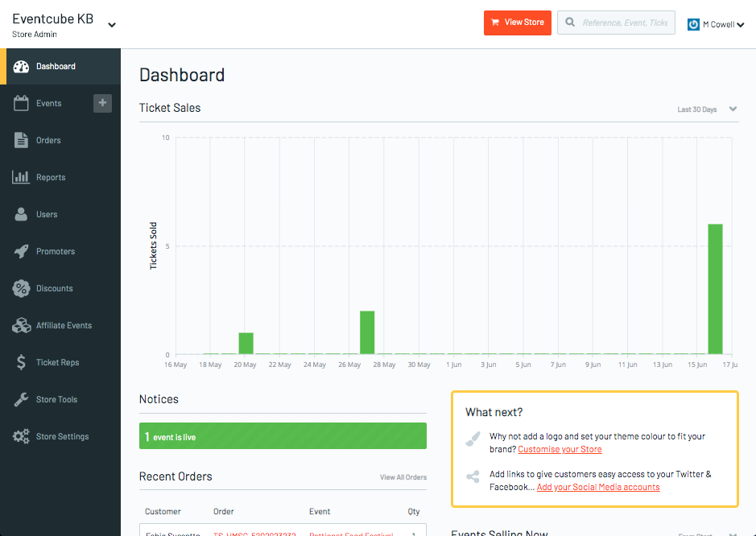Open the M Cowell account menu
The height and width of the screenshot is (536, 756).
[716, 23]
